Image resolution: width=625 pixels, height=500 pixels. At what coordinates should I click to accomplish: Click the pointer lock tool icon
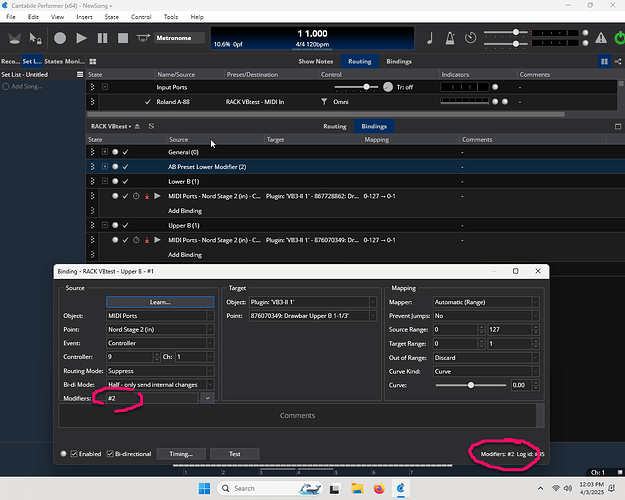(35, 38)
